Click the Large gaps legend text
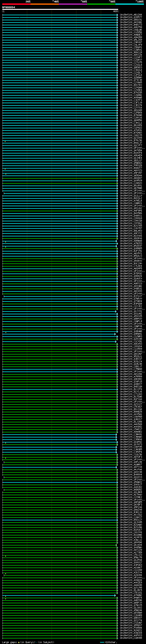This screenshot has width=146, height=644. 28,642
